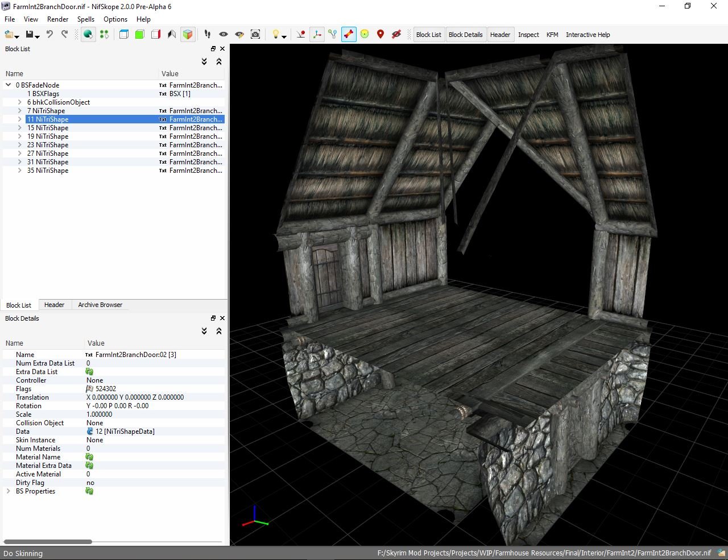Click the eye with pencil icon

[x=239, y=35]
